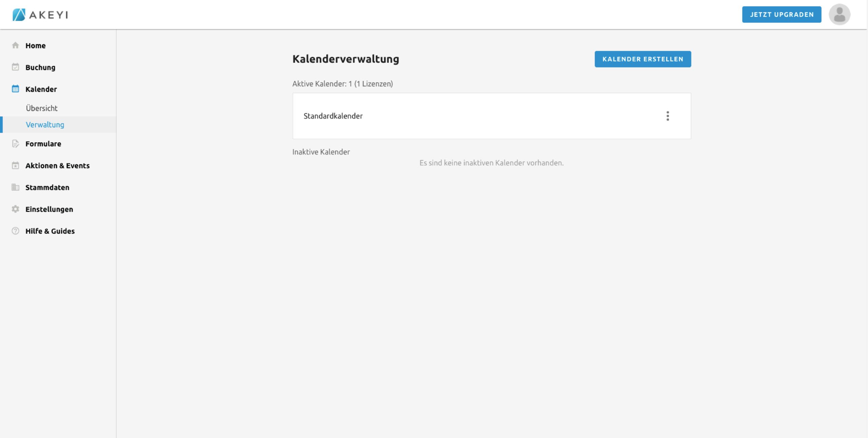
Task: Click the Stammdaten building icon
Action: pos(15,187)
